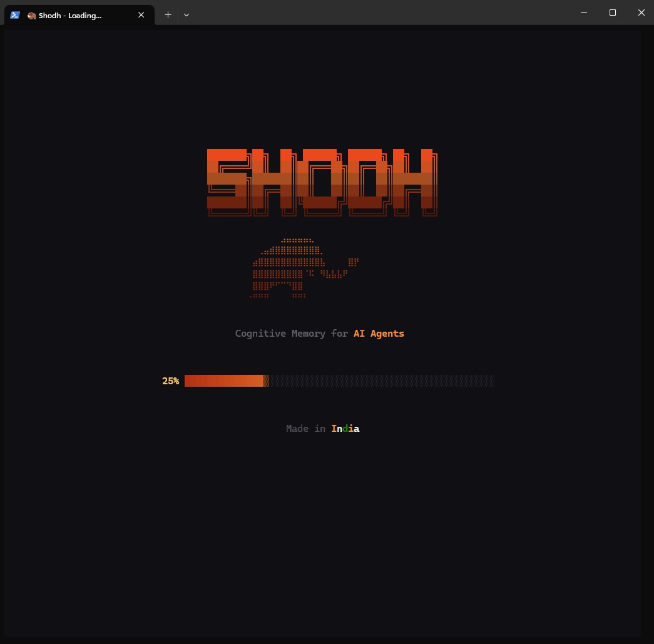Viewport: 654px width, 644px height.
Task: Maximize the terminal window
Action: pos(613,13)
